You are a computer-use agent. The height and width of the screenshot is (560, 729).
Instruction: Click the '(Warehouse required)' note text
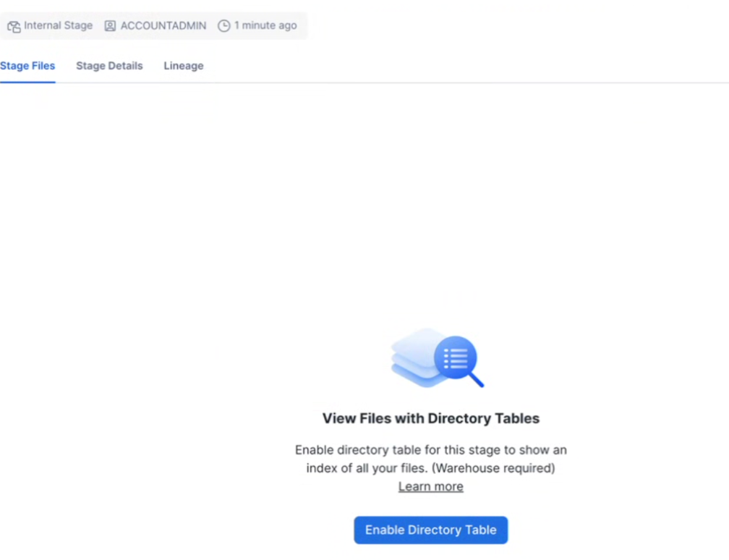pos(495,468)
